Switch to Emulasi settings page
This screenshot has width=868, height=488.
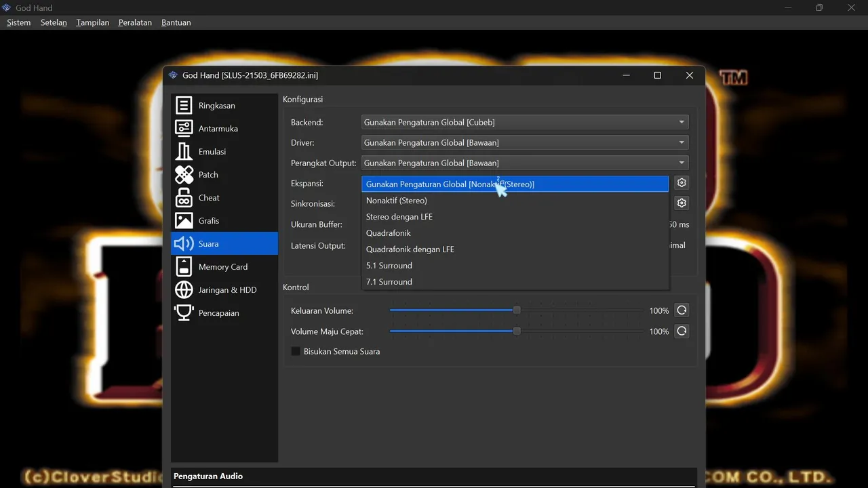pos(224,152)
